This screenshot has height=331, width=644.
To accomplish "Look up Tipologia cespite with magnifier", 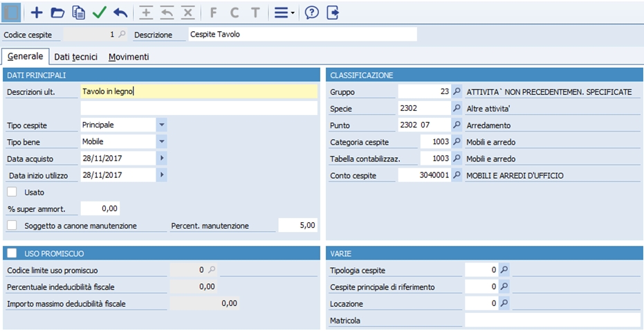I will tap(504, 270).
